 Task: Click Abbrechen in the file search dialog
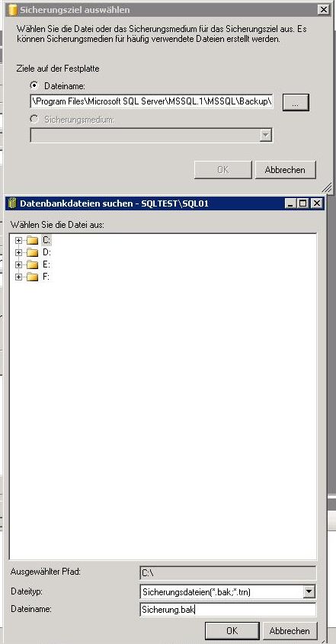[x=290, y=630]
